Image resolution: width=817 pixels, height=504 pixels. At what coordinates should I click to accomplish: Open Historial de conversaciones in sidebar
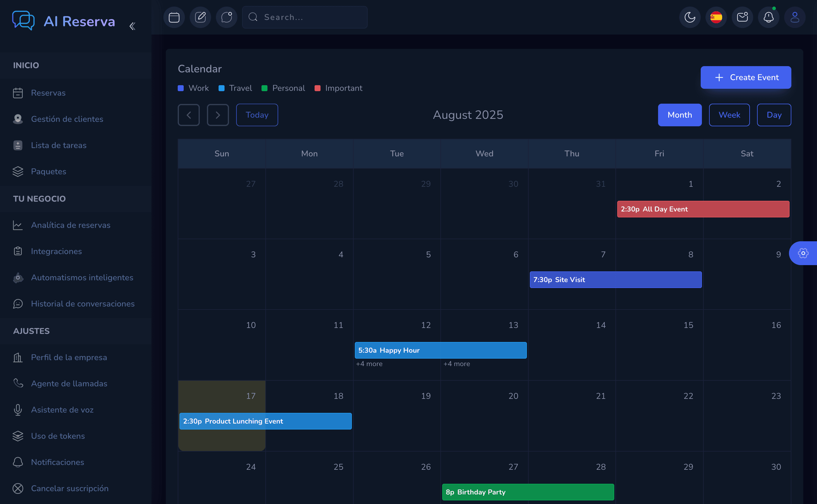pos(82,304)
